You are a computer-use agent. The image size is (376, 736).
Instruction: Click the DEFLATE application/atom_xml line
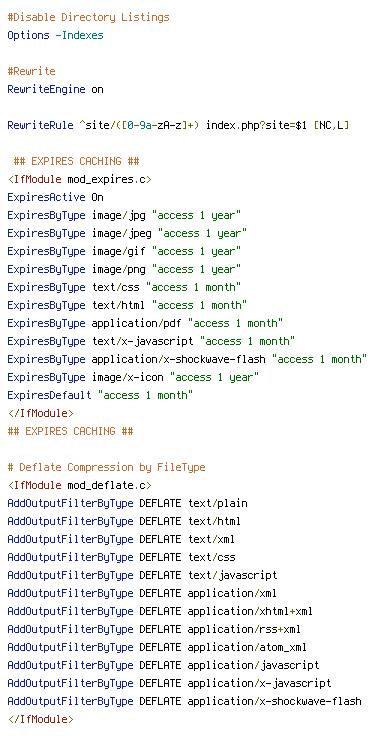[x=157, y=648]
